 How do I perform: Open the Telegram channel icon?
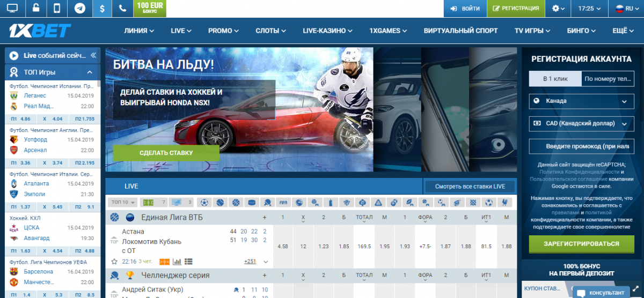pyautogui.click(x=79, y=9)
